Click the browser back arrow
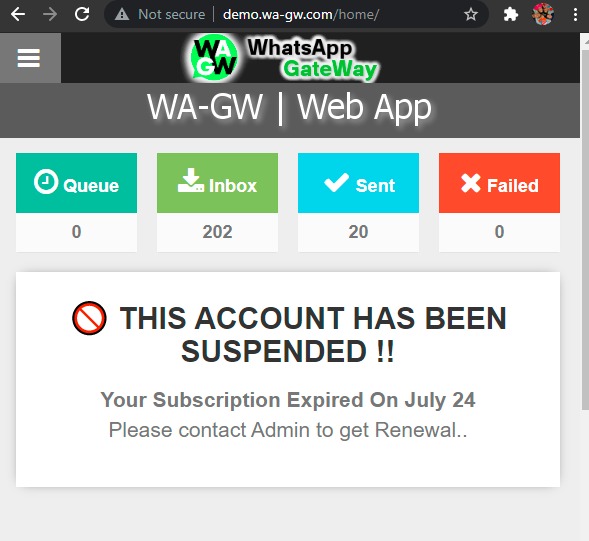The height and width of the screenshot is (541, 589). (18, 15)
